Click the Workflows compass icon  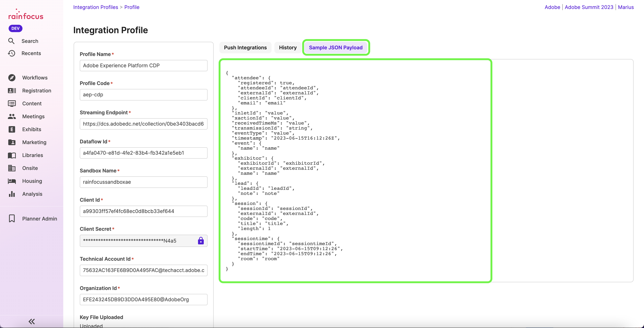point(12,78)
